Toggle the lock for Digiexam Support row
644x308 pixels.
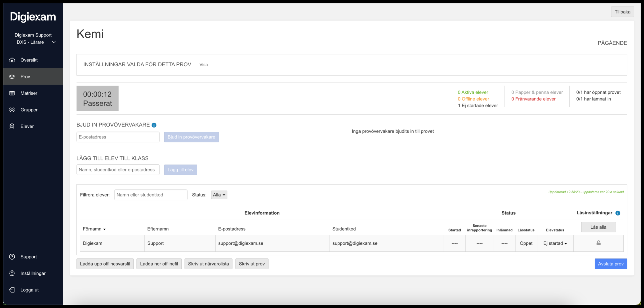click(x=599, y=243)
